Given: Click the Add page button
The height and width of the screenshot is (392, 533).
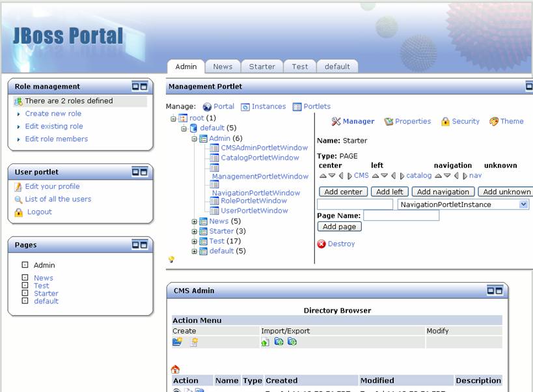Looking at the screenshot, I should coord(339,227).
